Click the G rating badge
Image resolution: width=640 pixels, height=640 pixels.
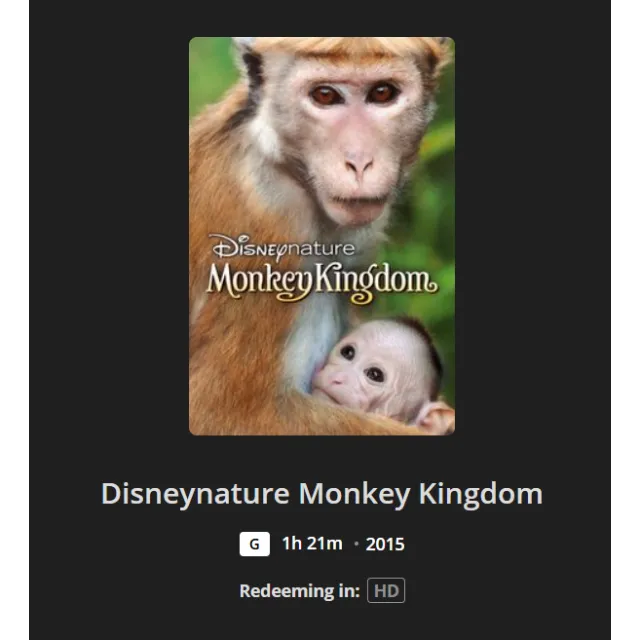click(x=254, y=544)
